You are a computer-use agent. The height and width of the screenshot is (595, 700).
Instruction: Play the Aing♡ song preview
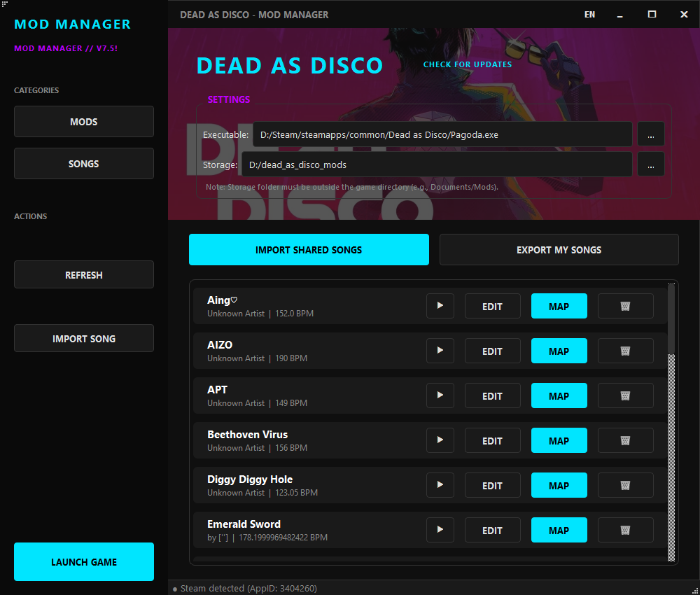[x=440, y=306]
